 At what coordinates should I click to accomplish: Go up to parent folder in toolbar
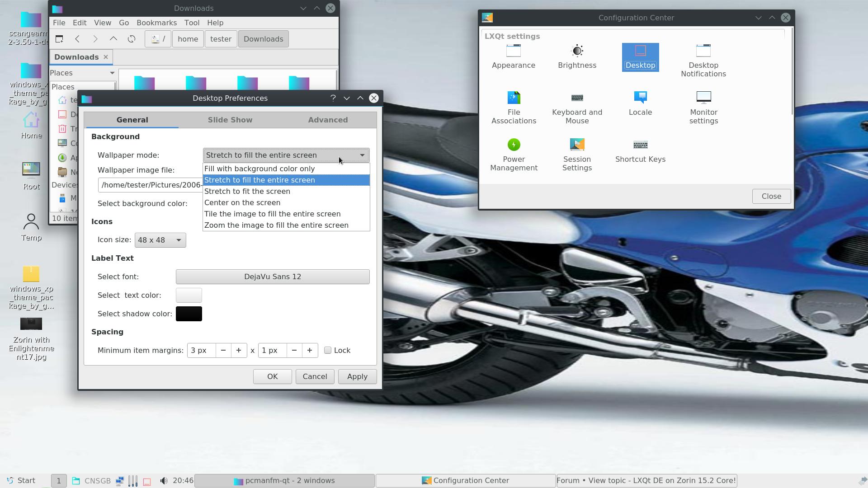113,39
